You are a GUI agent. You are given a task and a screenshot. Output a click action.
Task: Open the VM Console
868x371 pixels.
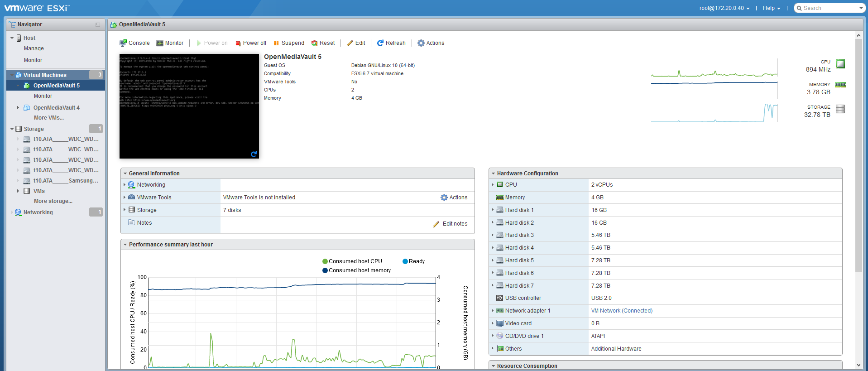(x=134, y=43)
